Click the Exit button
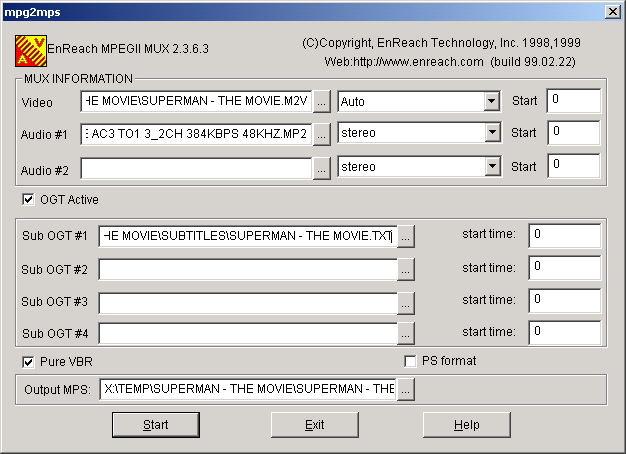Screen dimensions: 626x454 [x=314, y=425]
